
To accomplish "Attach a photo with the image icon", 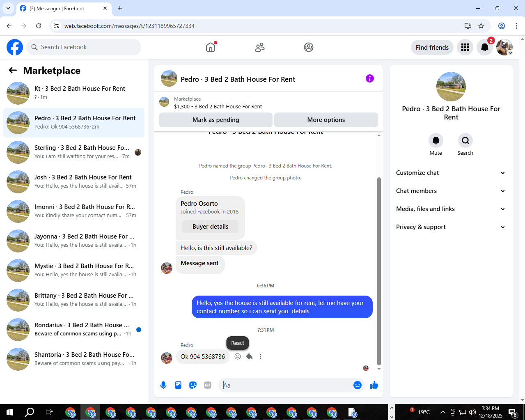I will (x=178, y=385).
